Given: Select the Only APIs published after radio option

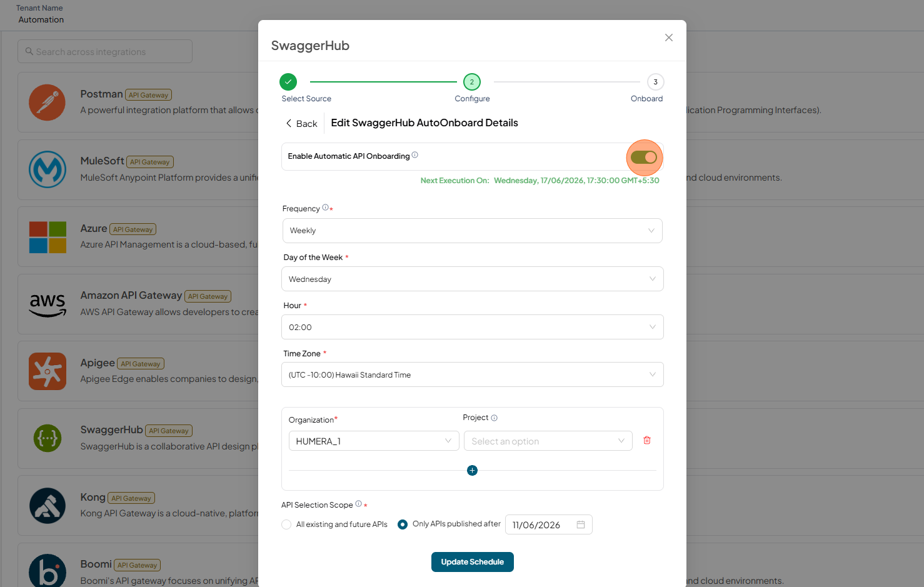Looking at the screenshot, I should 403,524.
